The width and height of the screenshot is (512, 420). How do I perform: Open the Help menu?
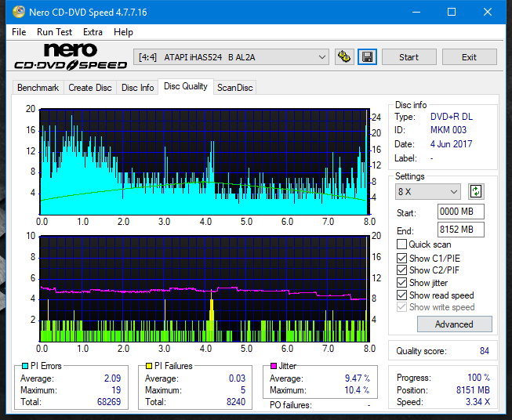123,32
